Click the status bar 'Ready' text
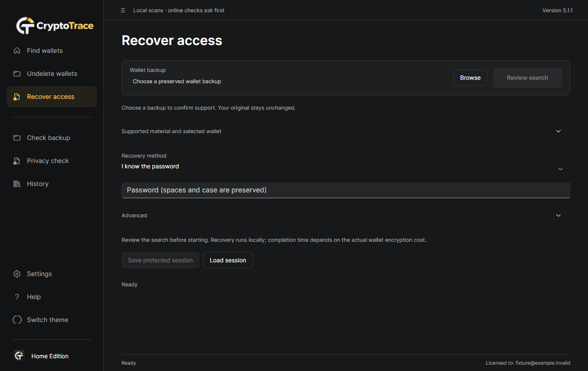This screenshot has width=588, height=371. (129, 363)
